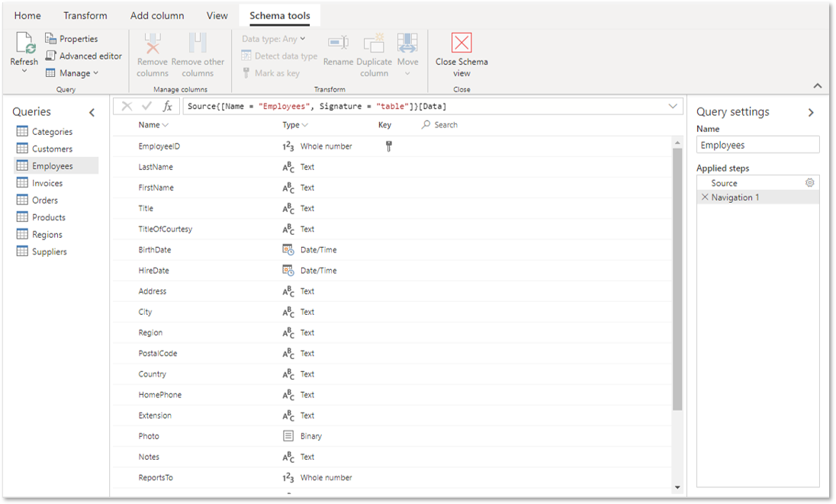
Task: Open the Add column tab
Action: pos(157,15)
